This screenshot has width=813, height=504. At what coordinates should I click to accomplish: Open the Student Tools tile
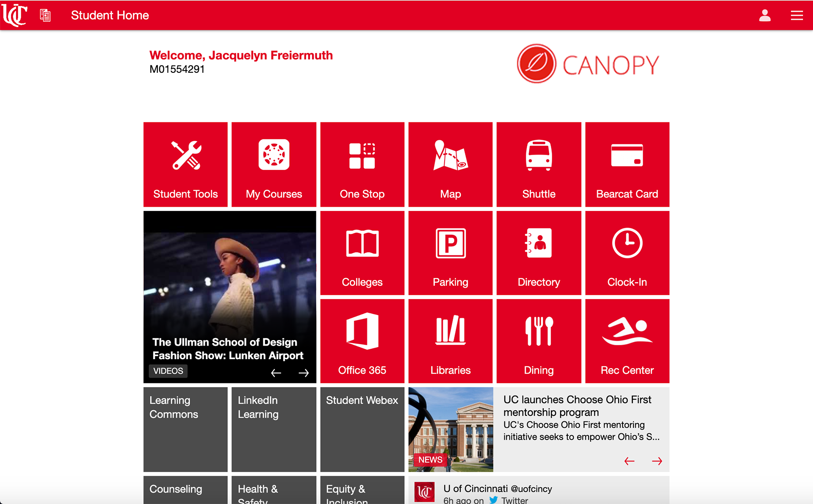point(185,164)
